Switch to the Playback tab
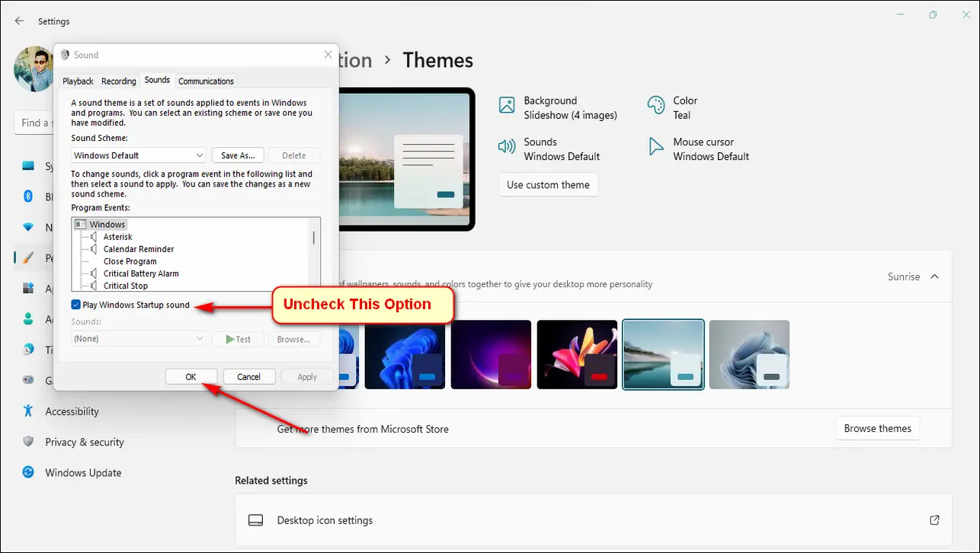 coord(78,81)
